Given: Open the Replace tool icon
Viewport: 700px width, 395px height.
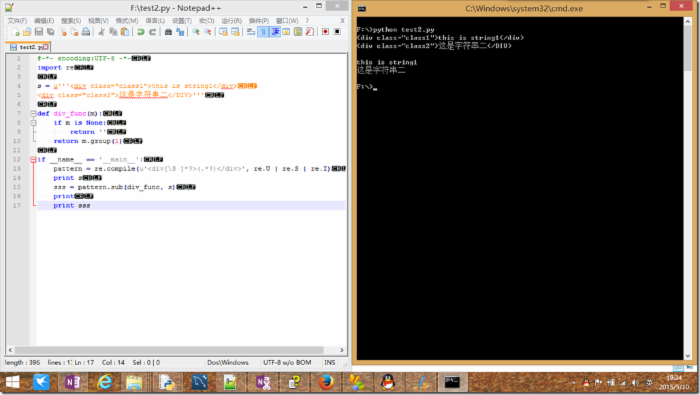Looking at the screenshot, I should coord(180,32).
